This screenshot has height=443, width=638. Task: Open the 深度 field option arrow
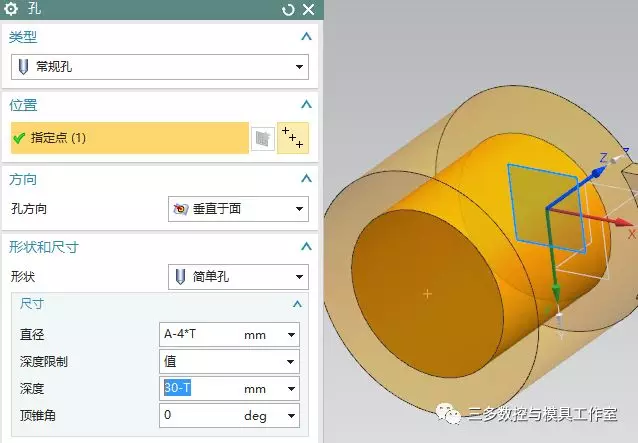[x=291, y=389]
